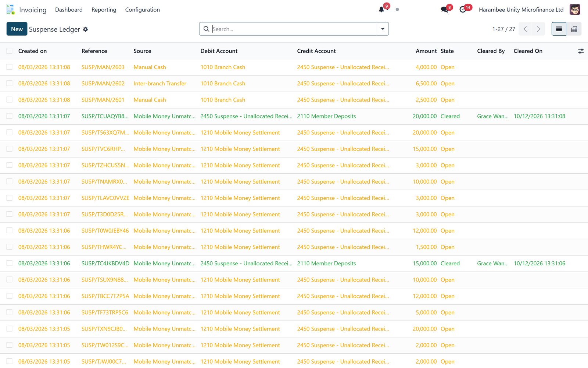Open the Invoicing app home icon

[10, 10]
